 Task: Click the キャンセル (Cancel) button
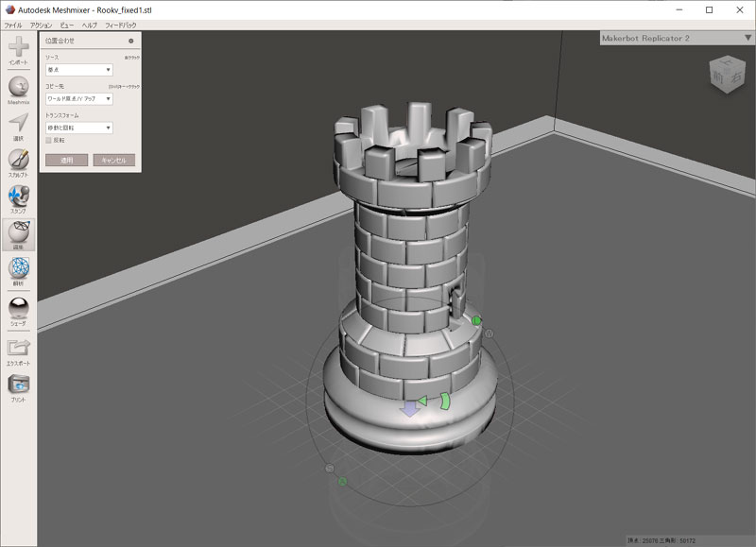coord(113,161)
